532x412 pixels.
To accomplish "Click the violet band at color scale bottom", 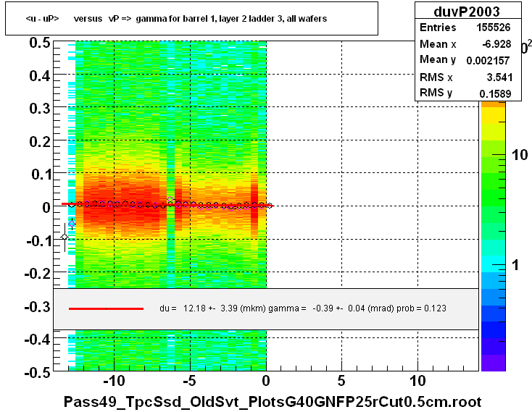I will click(x=493, y=363).
